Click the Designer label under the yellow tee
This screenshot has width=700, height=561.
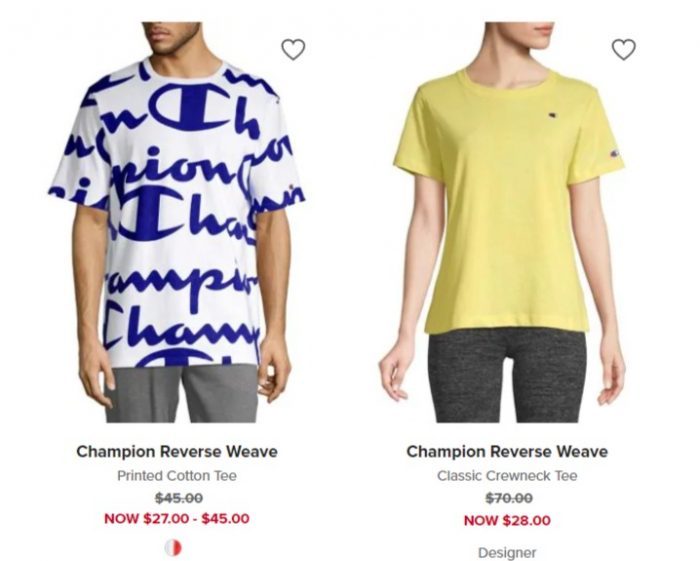coord(507,553)
